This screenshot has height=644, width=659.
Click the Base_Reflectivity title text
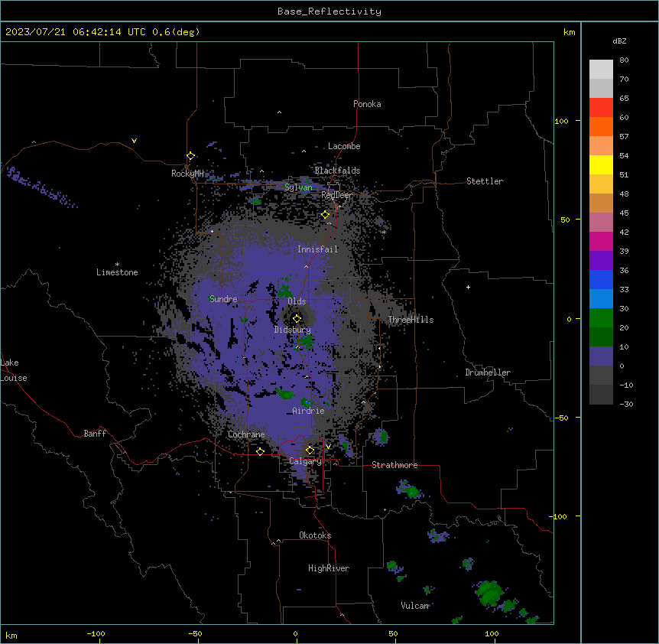329,11
